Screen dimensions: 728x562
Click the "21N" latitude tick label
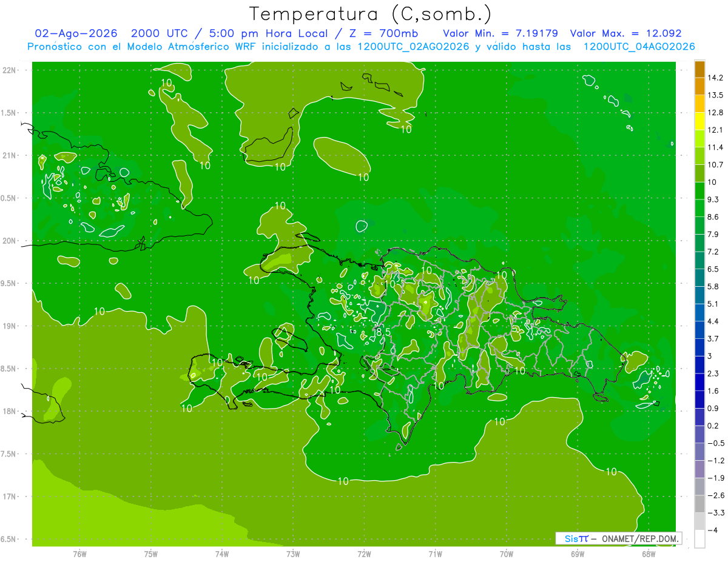click(x=9, y=155)
